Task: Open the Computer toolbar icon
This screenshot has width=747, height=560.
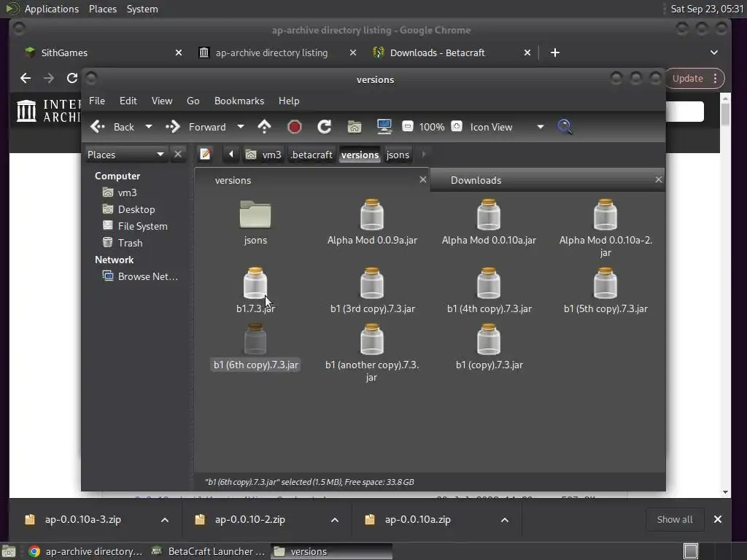Action: pos(384,127)
